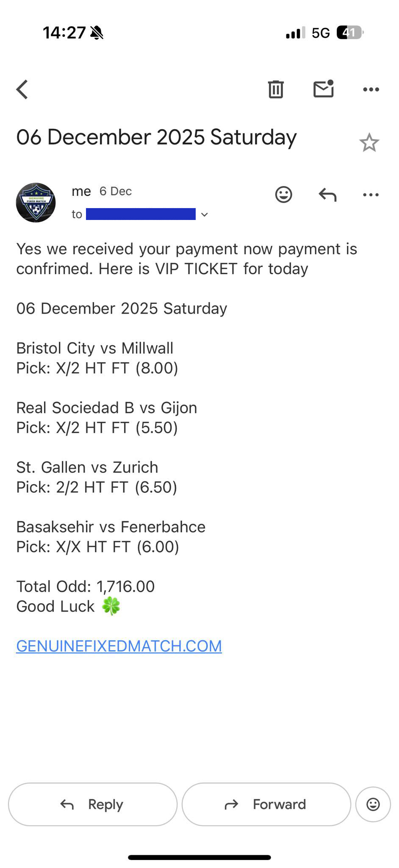
Task: Delete this email with trash icon
Action: tap(275, 89)
